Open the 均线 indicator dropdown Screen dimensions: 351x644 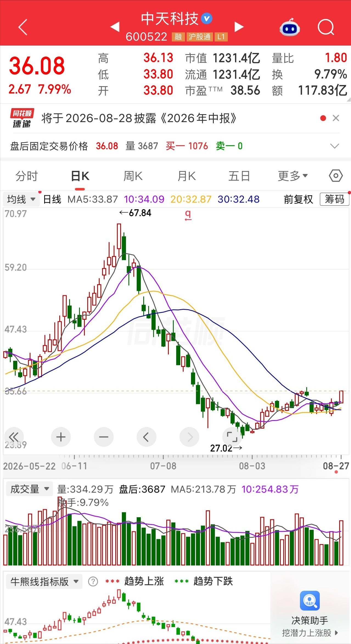[21, 199]
